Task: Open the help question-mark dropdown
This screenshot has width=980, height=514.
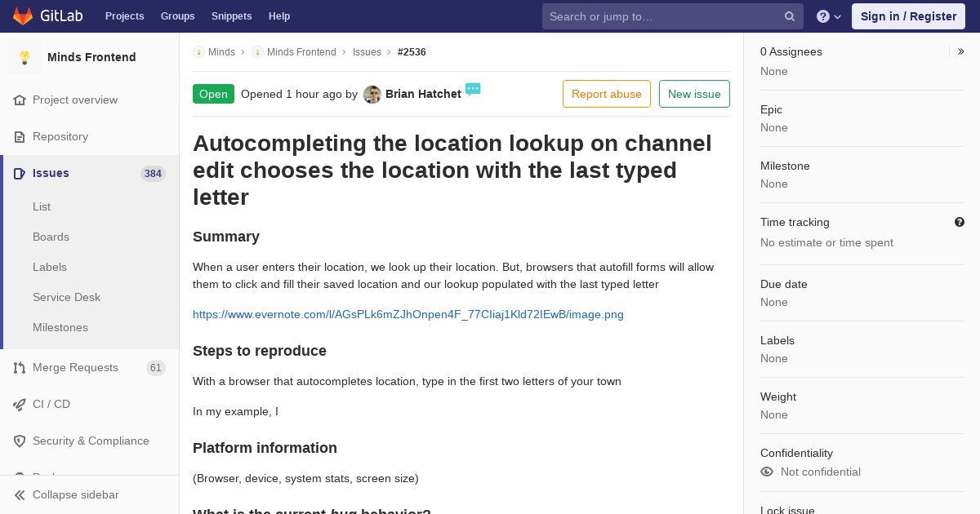Action: pyautogui.click(x=829, y=16)
